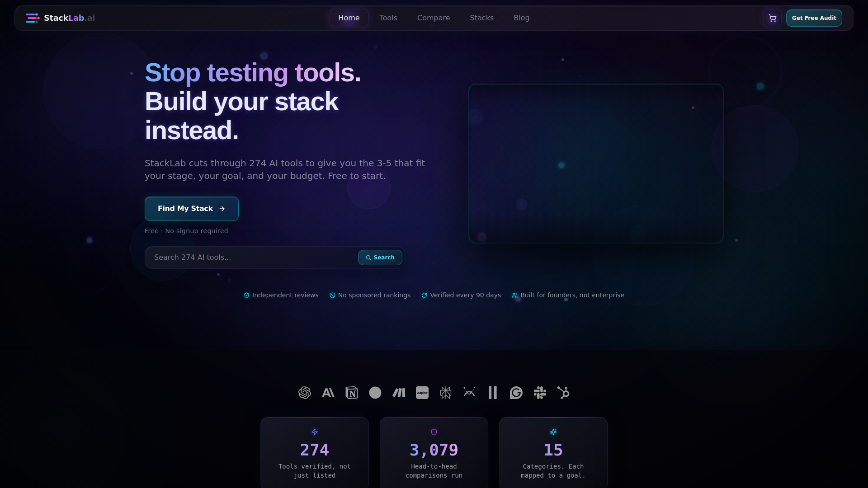This screenshot has width=868, height=488.
Task: Click the 274 Tools verified stat card
Action: click(315, 453)
